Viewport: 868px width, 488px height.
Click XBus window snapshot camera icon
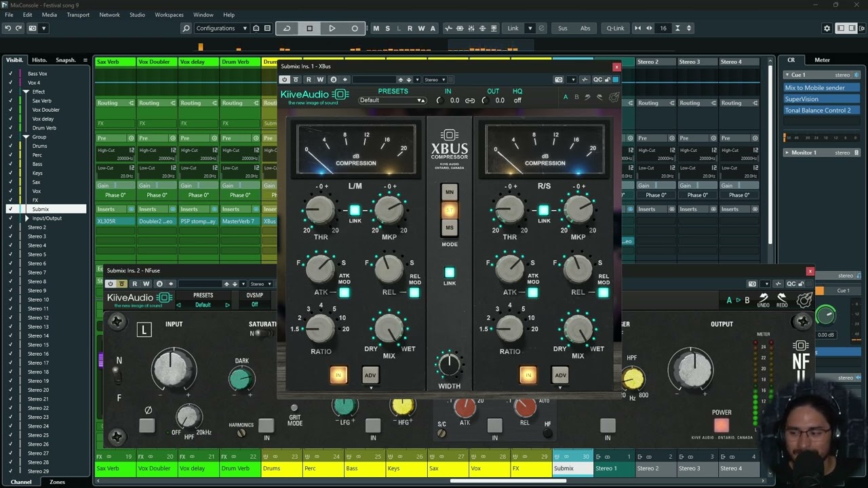(x=559, y=79)
